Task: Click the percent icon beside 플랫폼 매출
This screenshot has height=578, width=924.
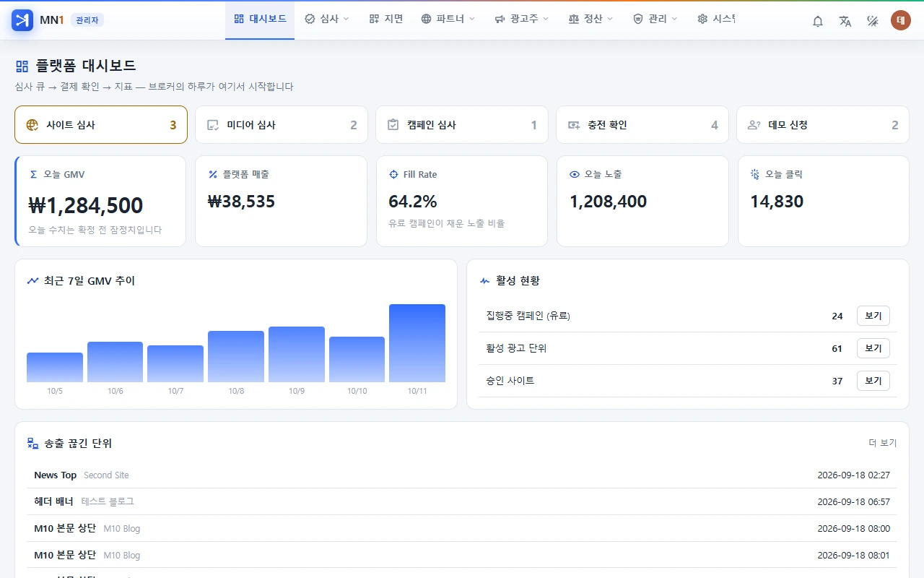Action: [213, 174]
